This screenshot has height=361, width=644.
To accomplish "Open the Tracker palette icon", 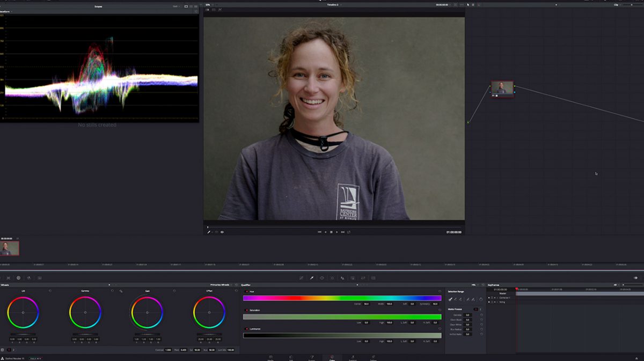I will click(332, 278).
